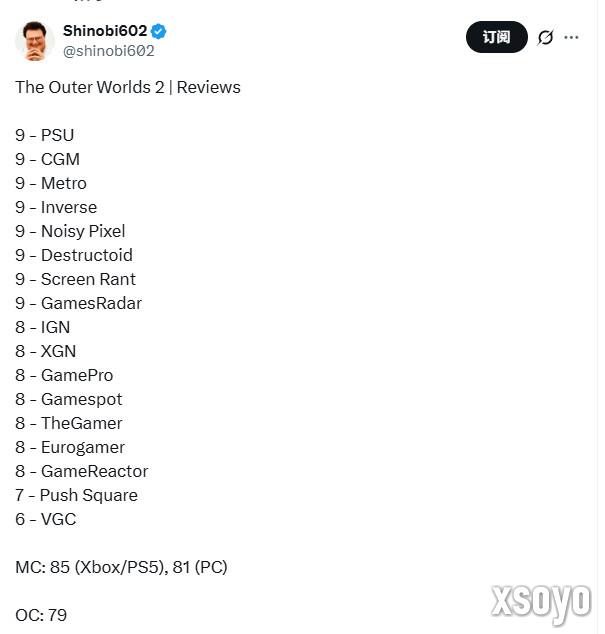Click the xsoyo watermark logo

pyautogui.click(x=541, y=600)
